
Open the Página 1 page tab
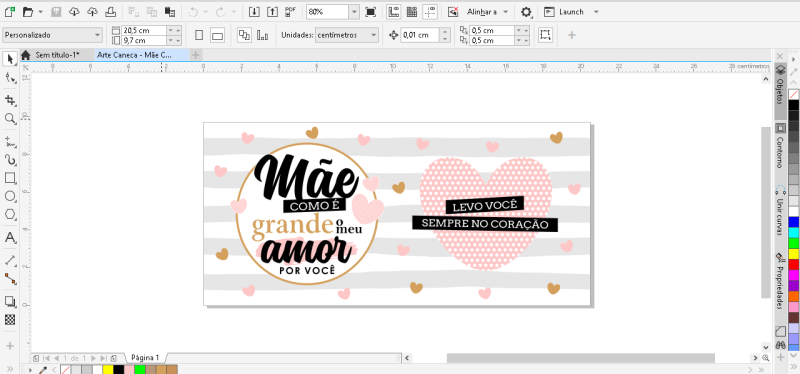point(145,358)
